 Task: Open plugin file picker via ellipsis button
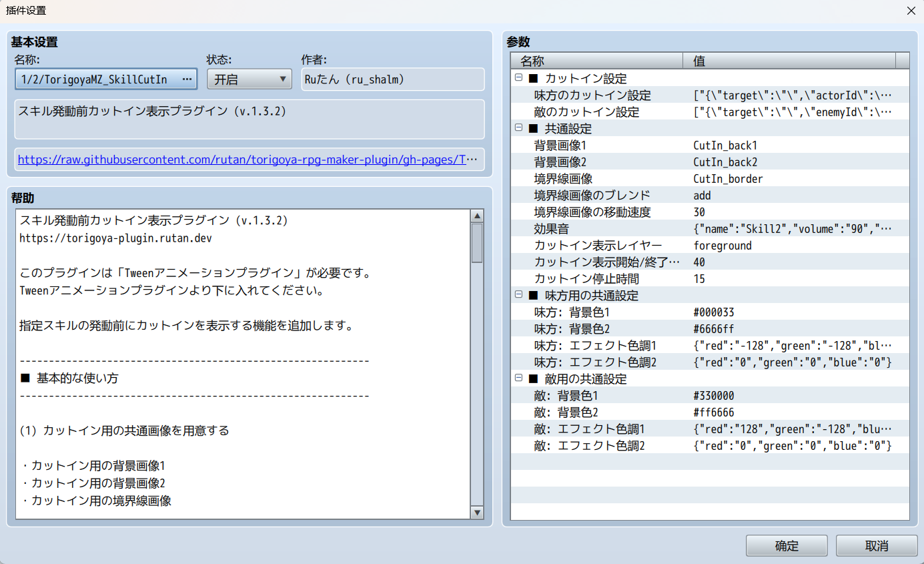[187, 79]
